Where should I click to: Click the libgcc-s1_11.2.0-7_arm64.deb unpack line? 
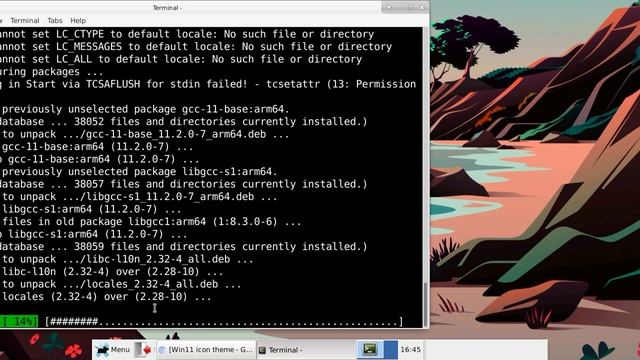tap(139, 197)
